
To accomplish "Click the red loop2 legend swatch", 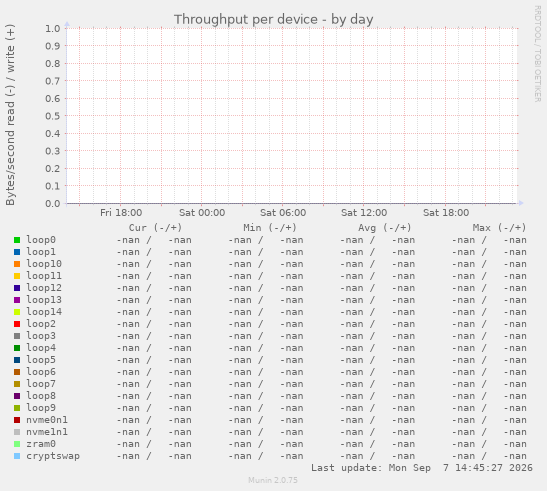I will 17,324.
